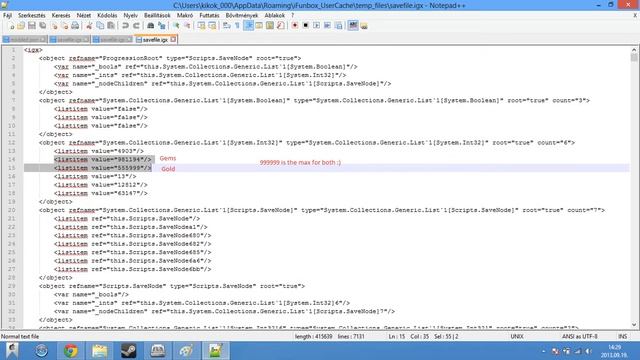640x360 pixels.
Task: Click the opening <igx> tag on line 1
Action: [33, 50]
